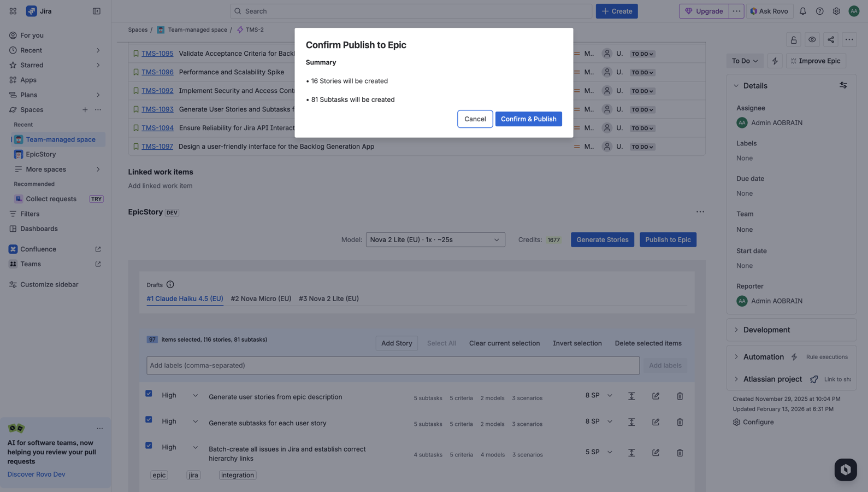The height and width of the screenshot is (492, 868).
Task: Click Clear current selection
Action: coord(504,343)
